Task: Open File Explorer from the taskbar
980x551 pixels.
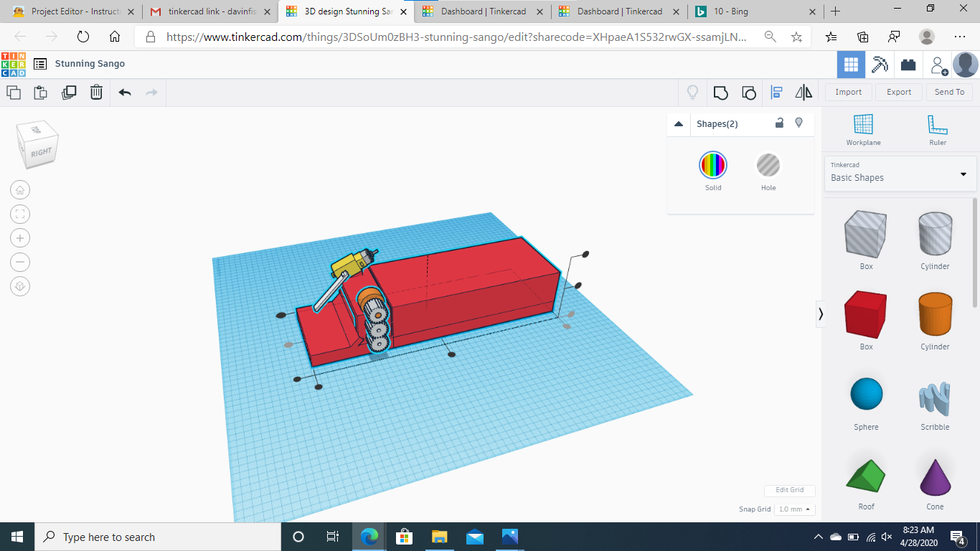Action: pyautogui.click(x=439, y=537)
